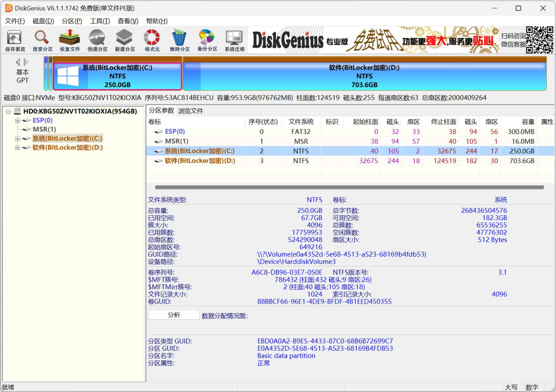
Task: Click the Format (格式化) toolbar icon
Action: [152, 40]
